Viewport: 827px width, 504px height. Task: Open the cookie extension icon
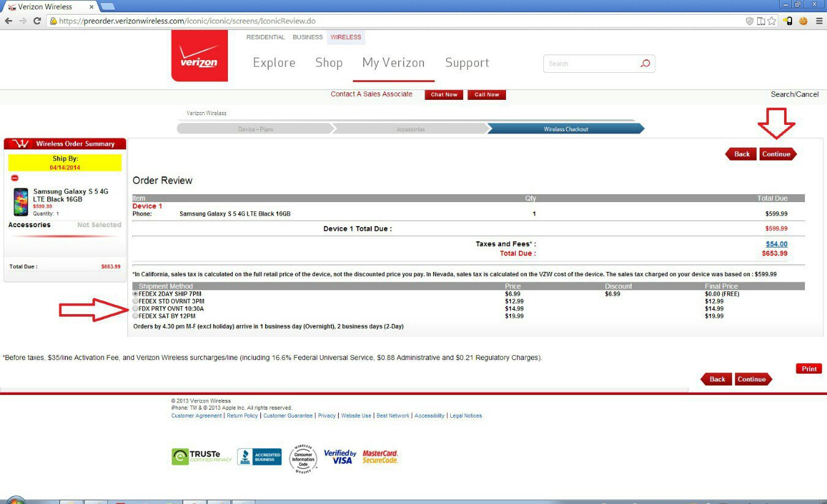point(803,21)
